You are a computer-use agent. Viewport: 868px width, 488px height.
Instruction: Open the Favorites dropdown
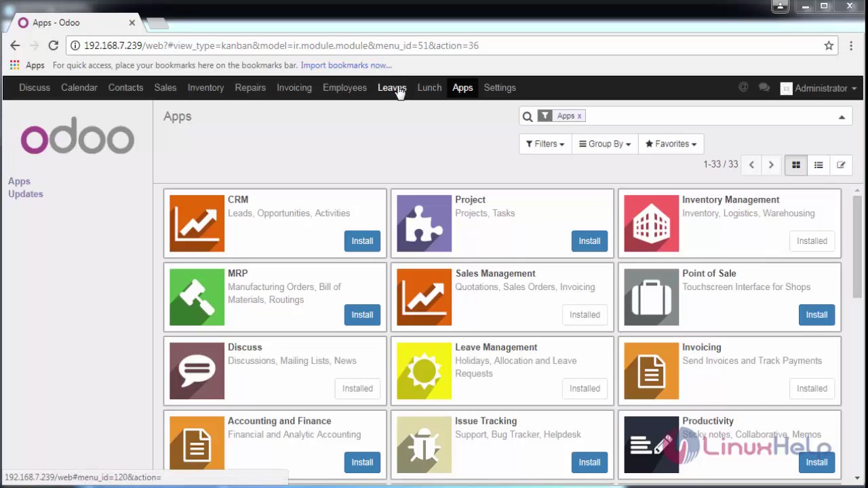pos(671,144)
